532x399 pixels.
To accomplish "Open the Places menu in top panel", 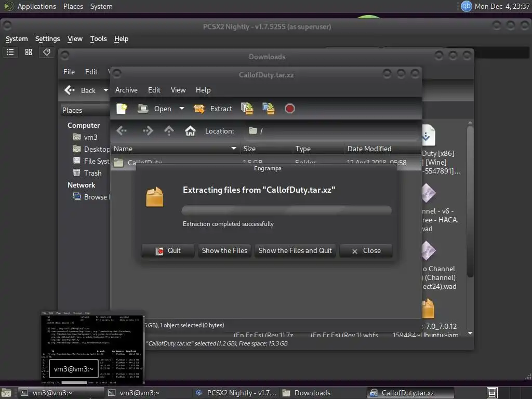I will pos(73,6).
